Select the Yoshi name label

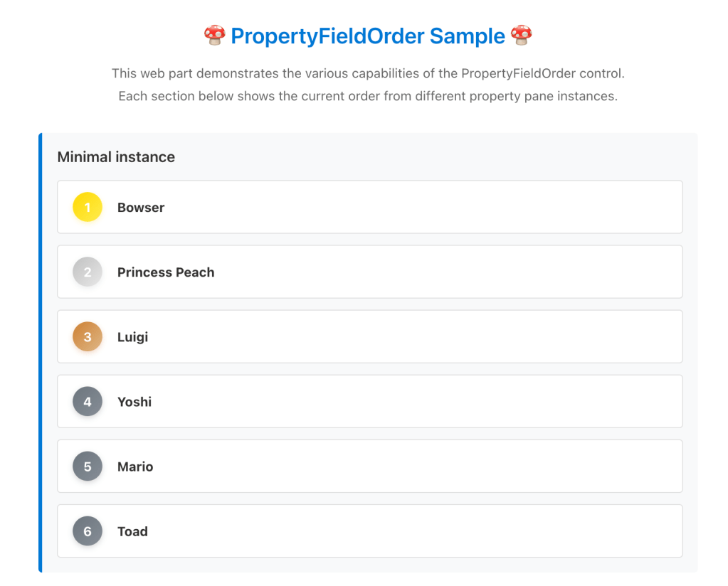(134, 402)
